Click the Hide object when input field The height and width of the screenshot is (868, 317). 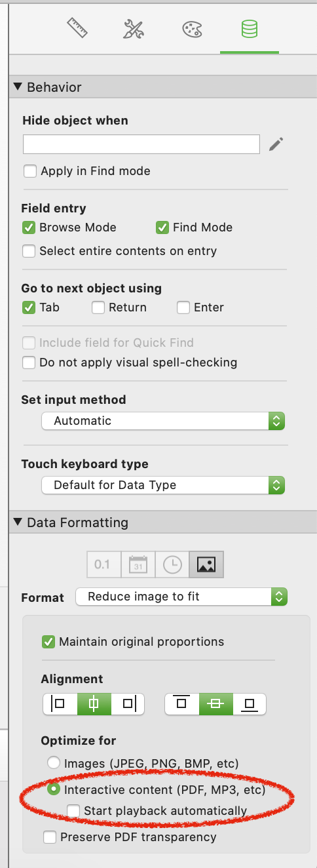[141, 144]
